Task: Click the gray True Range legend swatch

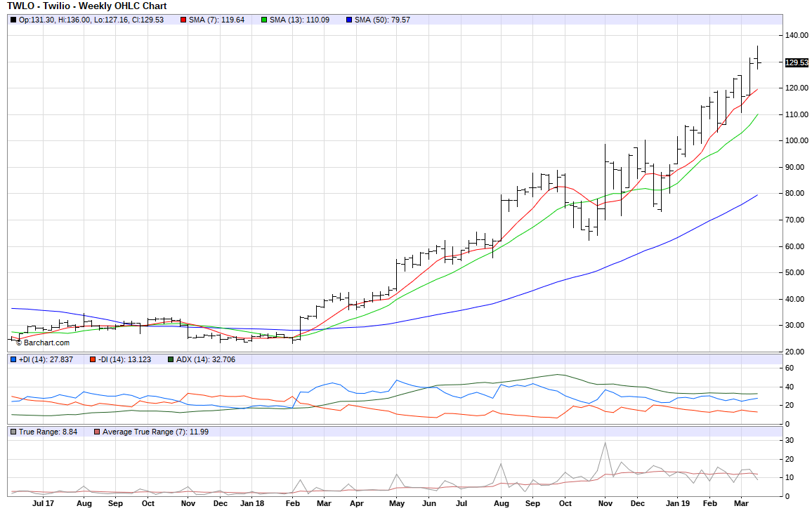Action: (13, 432)
